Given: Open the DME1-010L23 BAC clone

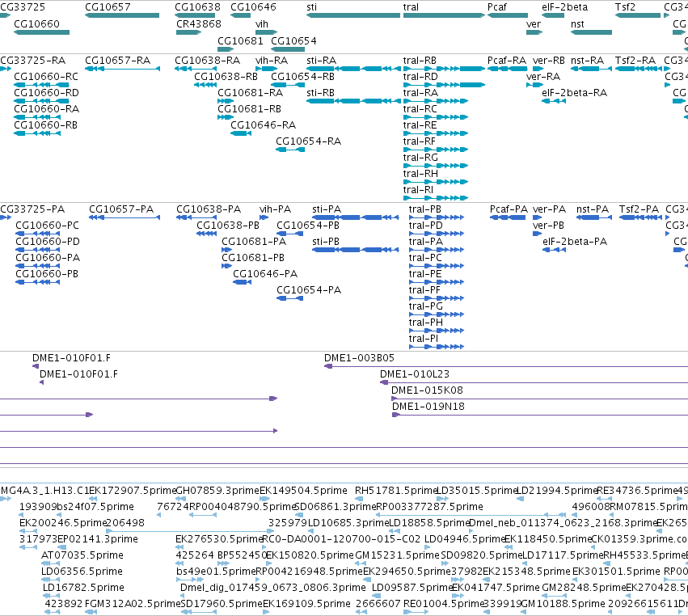Looking at the screenshot, I should coord(534,382).
